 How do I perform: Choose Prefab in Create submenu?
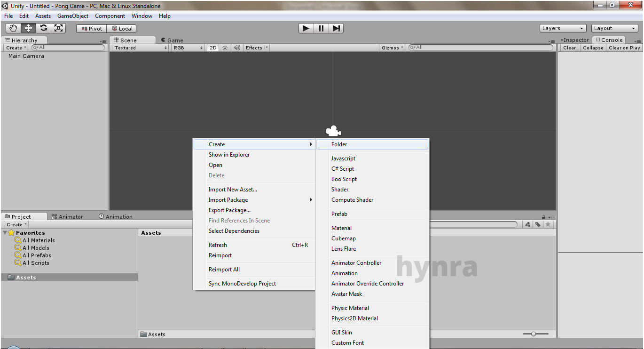372,214
